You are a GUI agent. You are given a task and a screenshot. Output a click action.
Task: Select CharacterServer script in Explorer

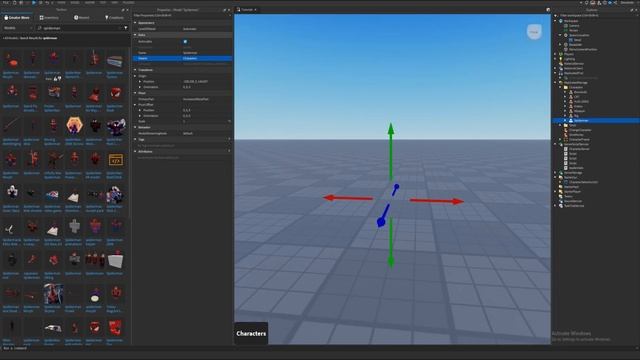[579, 149]
